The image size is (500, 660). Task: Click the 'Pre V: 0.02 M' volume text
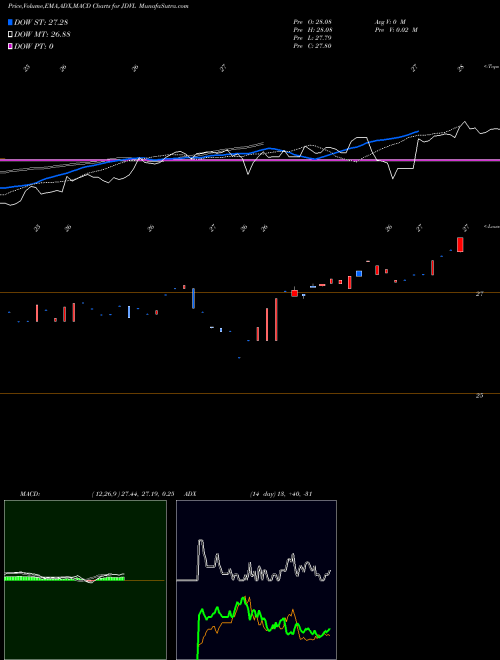[395, 30]
